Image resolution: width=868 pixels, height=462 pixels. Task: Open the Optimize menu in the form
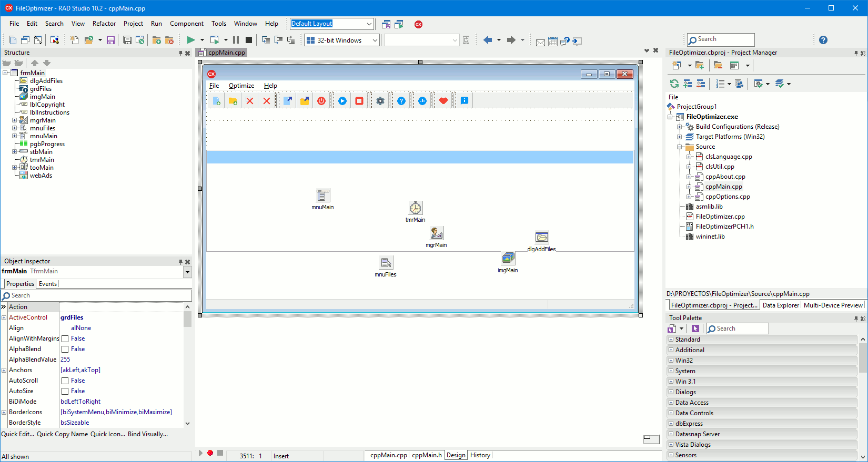(241, 86)
